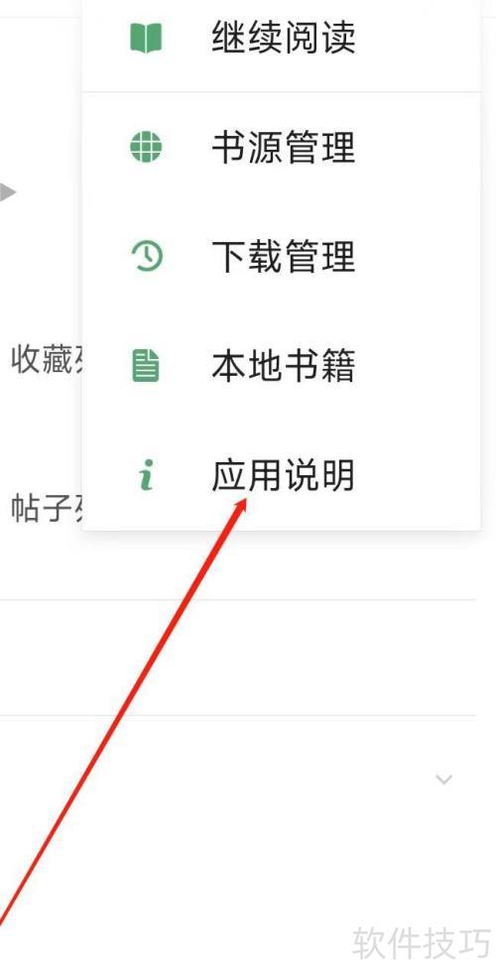Screen dimensions: 496x980
Task: Click the blank space right of 本地书籍
Action: [418, 366]
